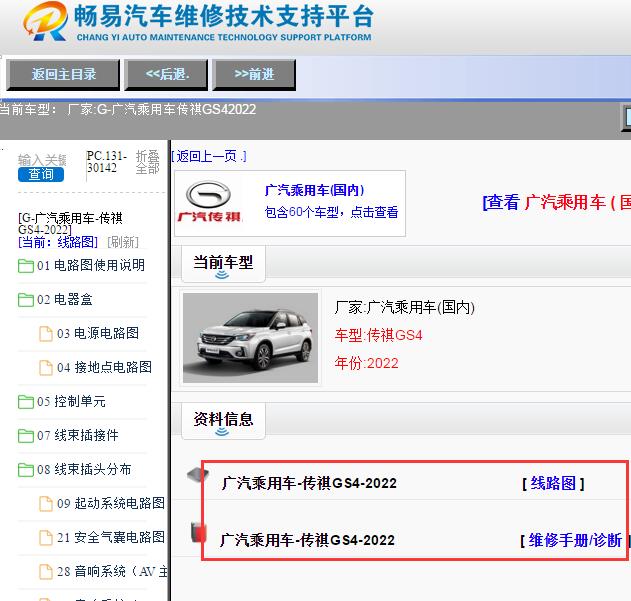The image size is (631, 601).
Task: Click the folder icon for 02 电器盒
Action: [x=26, y=299]
